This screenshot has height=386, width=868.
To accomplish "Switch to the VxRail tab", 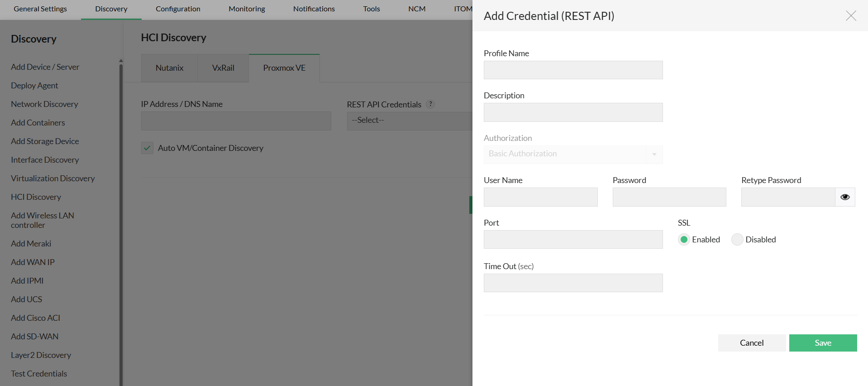I will point(223,68).
